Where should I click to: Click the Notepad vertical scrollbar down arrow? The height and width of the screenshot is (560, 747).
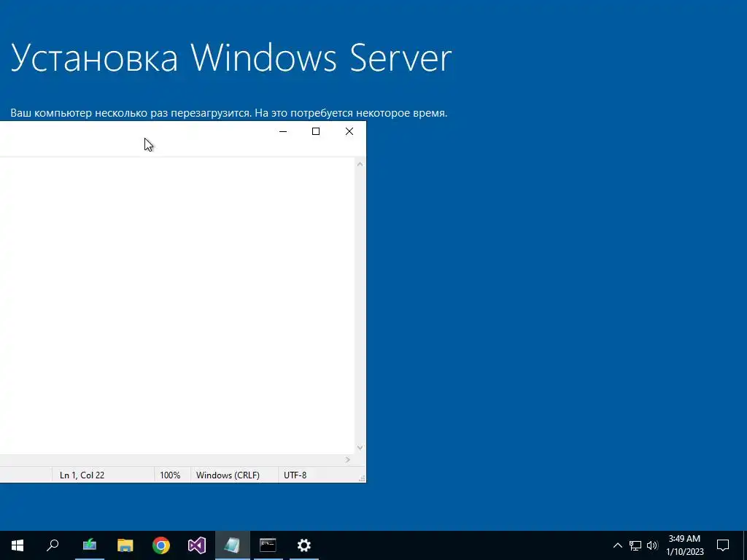[x=360, y=448]
